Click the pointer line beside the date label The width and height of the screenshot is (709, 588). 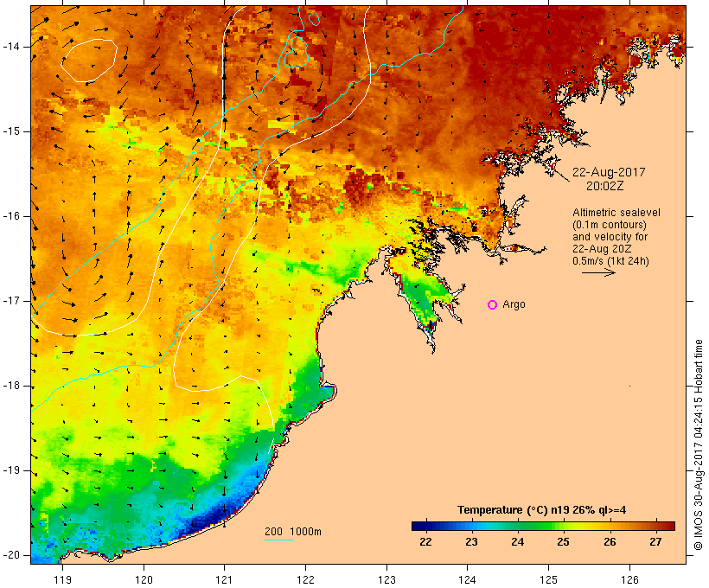point(562,173)
